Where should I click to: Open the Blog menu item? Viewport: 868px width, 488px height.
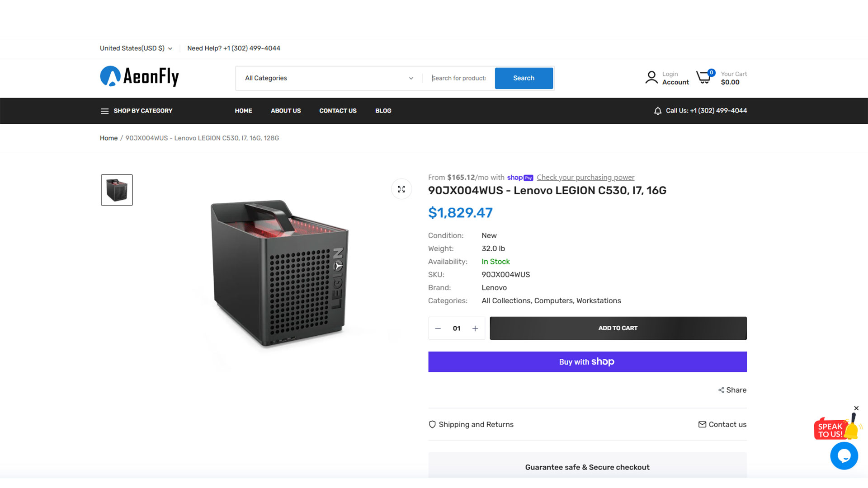[x=383, y=111]
